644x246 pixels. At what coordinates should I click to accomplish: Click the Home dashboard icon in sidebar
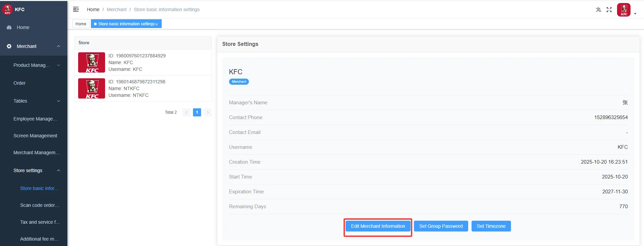9,27
